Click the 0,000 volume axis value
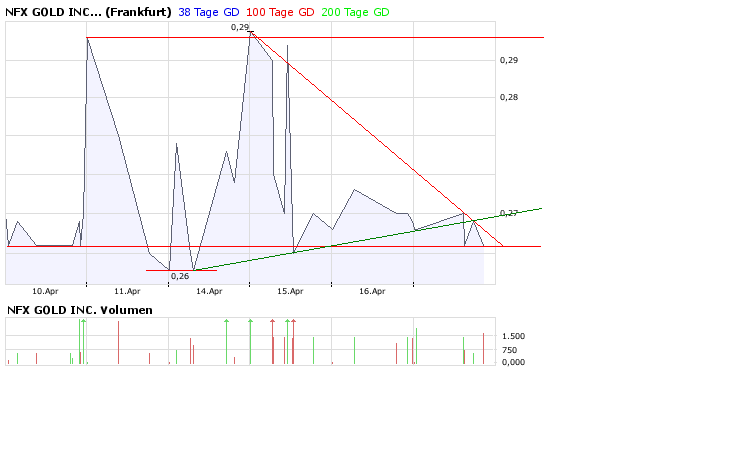 point(513,362)
